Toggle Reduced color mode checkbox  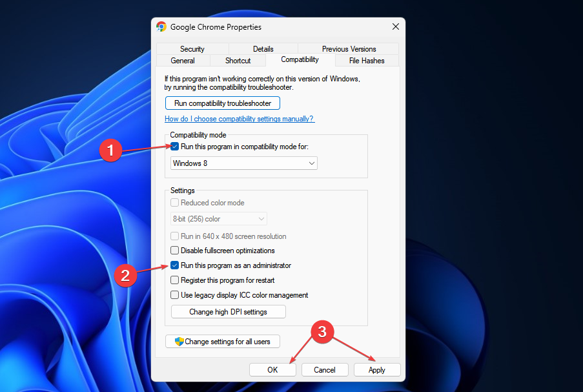pos(174,203)
